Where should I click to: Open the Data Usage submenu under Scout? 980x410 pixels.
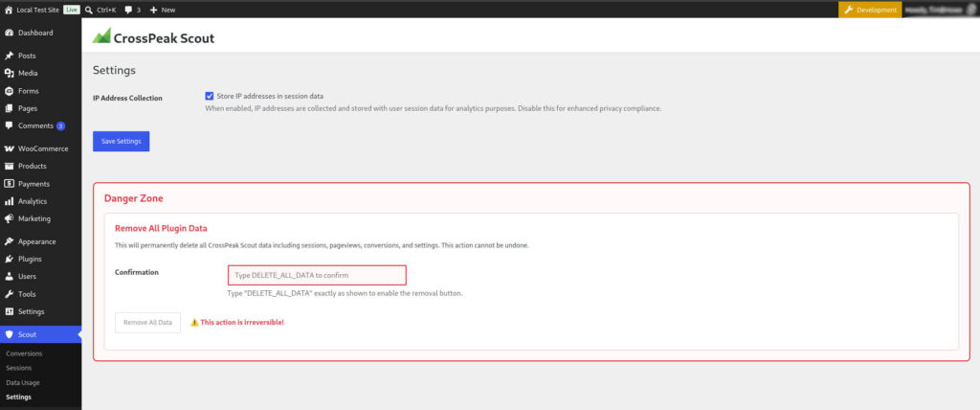point(23,382)
